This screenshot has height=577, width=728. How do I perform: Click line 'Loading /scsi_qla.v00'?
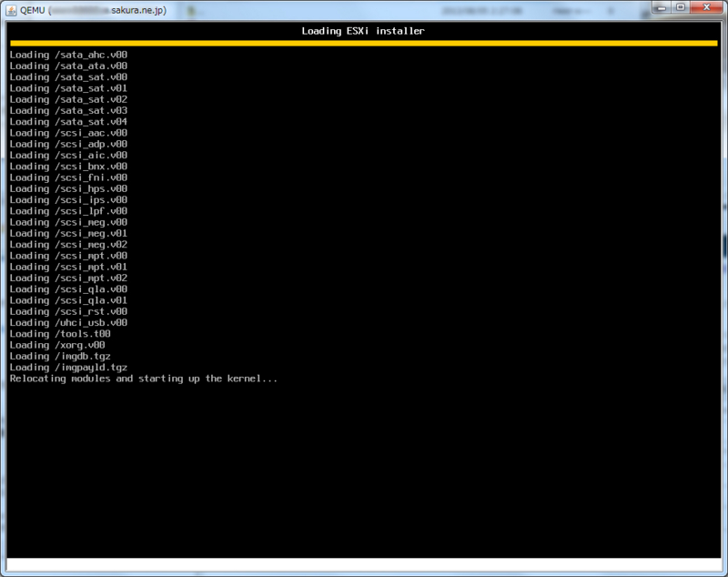pyautogui.click(x=68, y=288)
